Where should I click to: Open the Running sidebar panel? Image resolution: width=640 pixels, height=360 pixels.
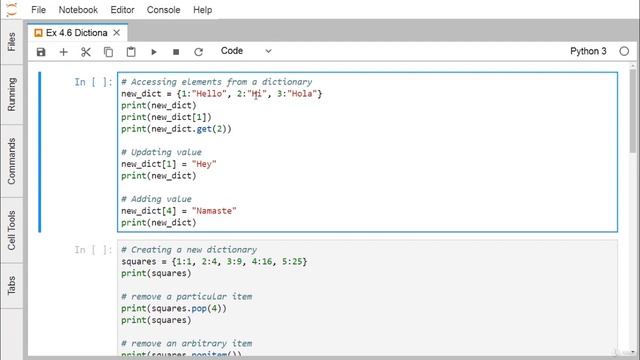tap(11, 94)
